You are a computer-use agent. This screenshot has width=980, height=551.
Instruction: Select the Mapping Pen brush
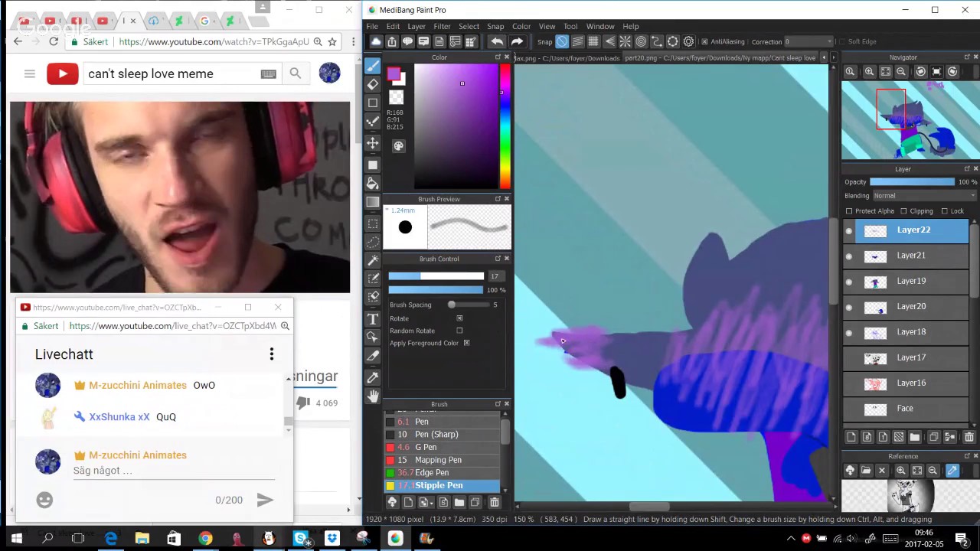[x=443, y=460]
